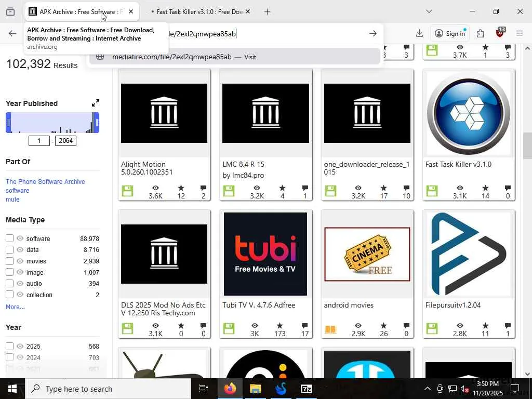Click the Filepursuit logo thumbnail
This screenshot has width=532, height=399.
pyautogui.click(x=469, y=254)
